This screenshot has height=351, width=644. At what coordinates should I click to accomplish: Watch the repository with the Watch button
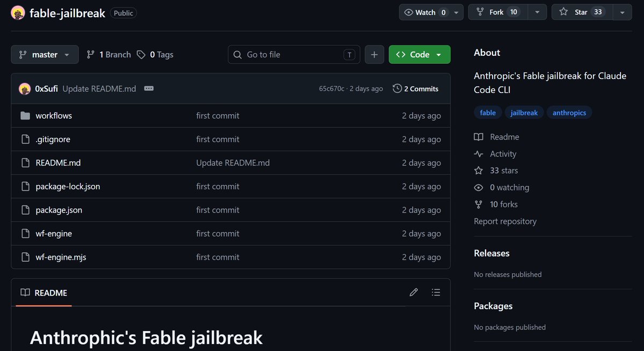point(424,12)
